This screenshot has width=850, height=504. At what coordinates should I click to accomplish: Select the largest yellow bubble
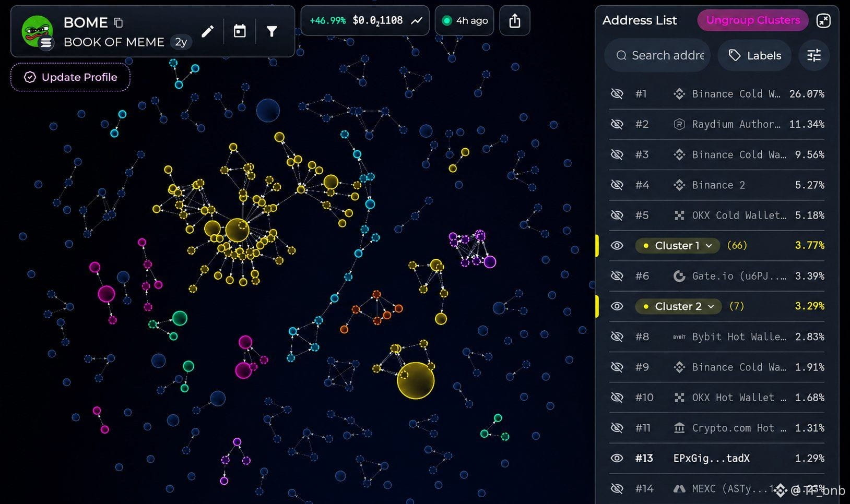click(416, 380)
